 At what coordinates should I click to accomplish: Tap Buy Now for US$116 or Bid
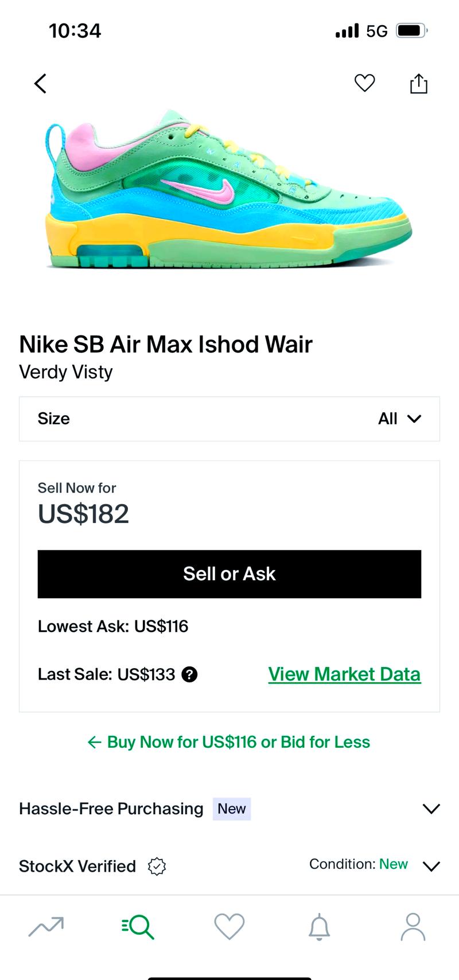coord(229,742)
